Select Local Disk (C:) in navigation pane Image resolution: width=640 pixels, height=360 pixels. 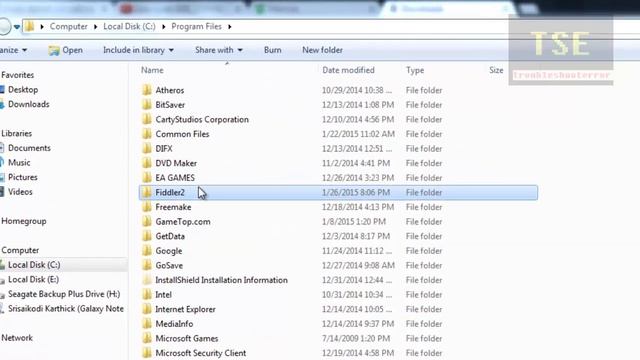pyautogui.click(x=34, y=265)
